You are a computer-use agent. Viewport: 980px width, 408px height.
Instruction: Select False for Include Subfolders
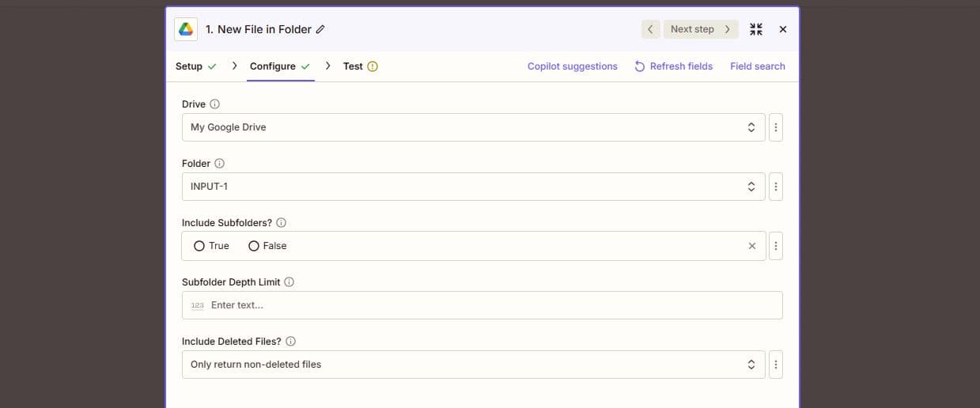pos(254,246)
